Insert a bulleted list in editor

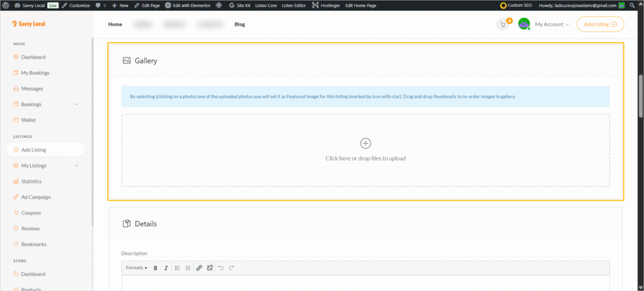[x=177, y=268]
